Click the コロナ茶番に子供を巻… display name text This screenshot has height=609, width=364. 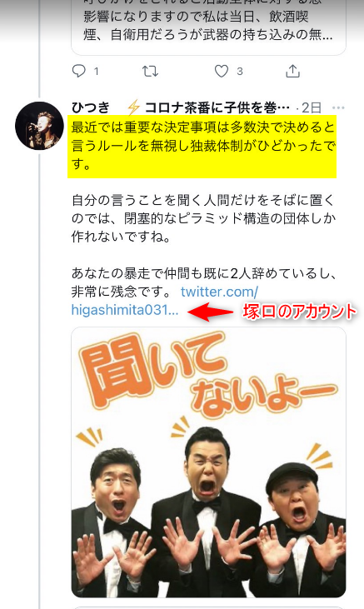coord(217,107)
